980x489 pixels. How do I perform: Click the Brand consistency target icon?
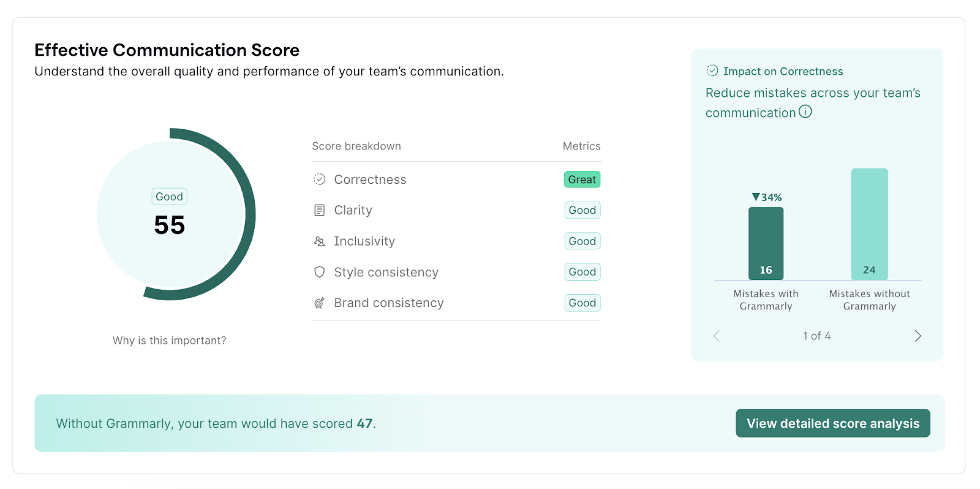319,303
